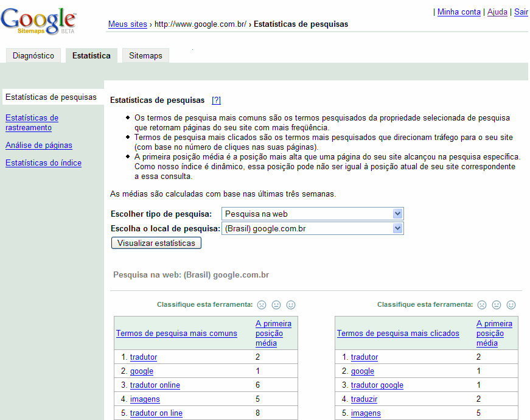This screenshot has height=420, width=530.
Task: Sort by Termos de pesquisa mais clicados
Action: point(398,333)
